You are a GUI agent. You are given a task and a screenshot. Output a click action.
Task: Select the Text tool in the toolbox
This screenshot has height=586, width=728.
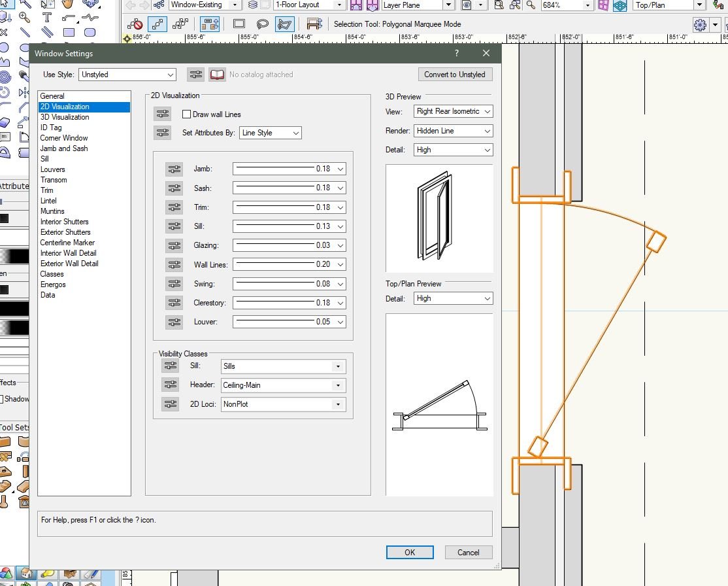pos(47,17)
